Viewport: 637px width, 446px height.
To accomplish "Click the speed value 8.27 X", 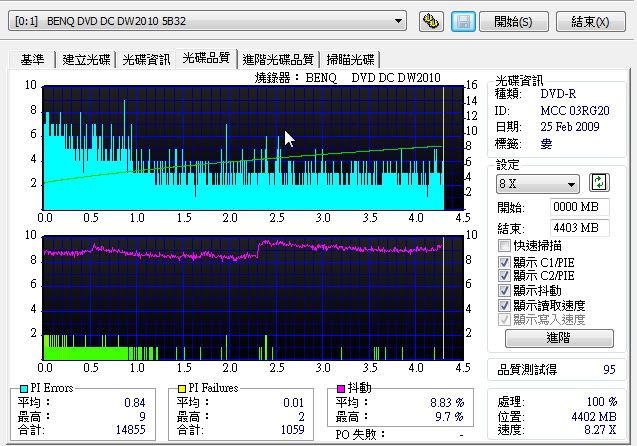I will click(x=600, y=429).
